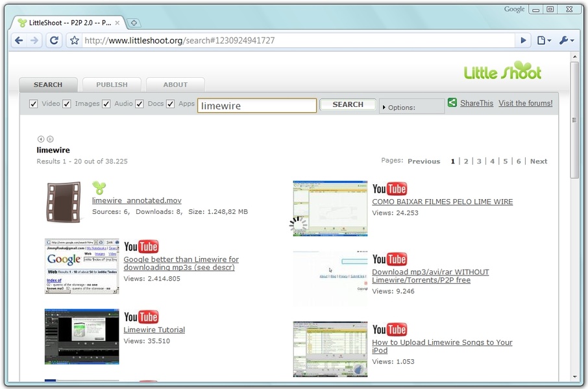Open the Download mp3/avi/rar video thumbnail
The height and width of the screenshot is (389, 588).
[330, 279]
